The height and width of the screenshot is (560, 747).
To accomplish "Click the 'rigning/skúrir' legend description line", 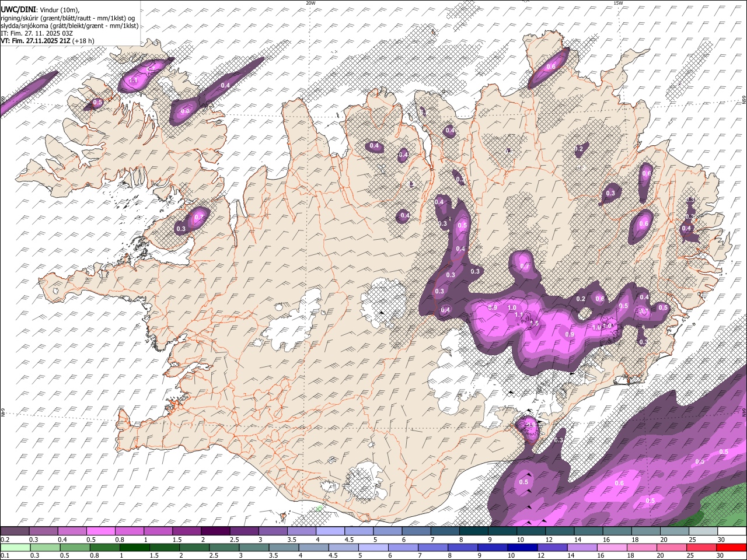I will click(x=68, y=17).
